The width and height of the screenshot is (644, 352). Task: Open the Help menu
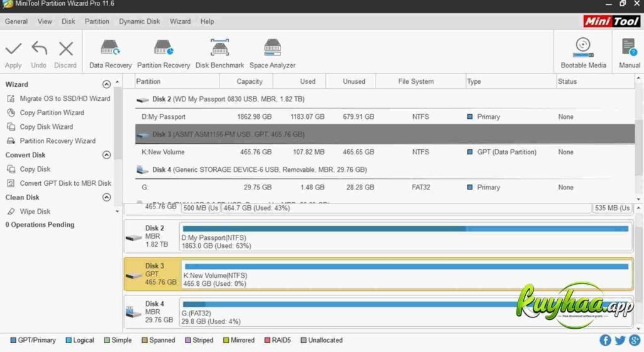point(207,21)
